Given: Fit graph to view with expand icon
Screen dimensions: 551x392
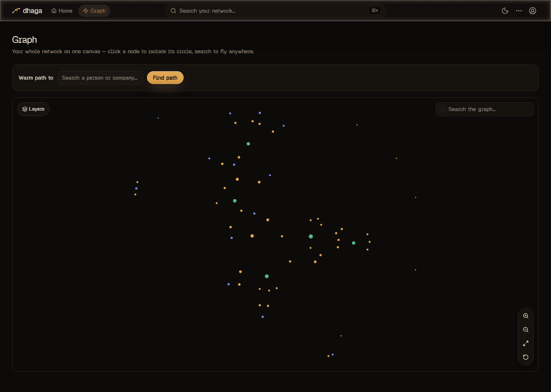Looking at the screenshot, I should (526, 343).
